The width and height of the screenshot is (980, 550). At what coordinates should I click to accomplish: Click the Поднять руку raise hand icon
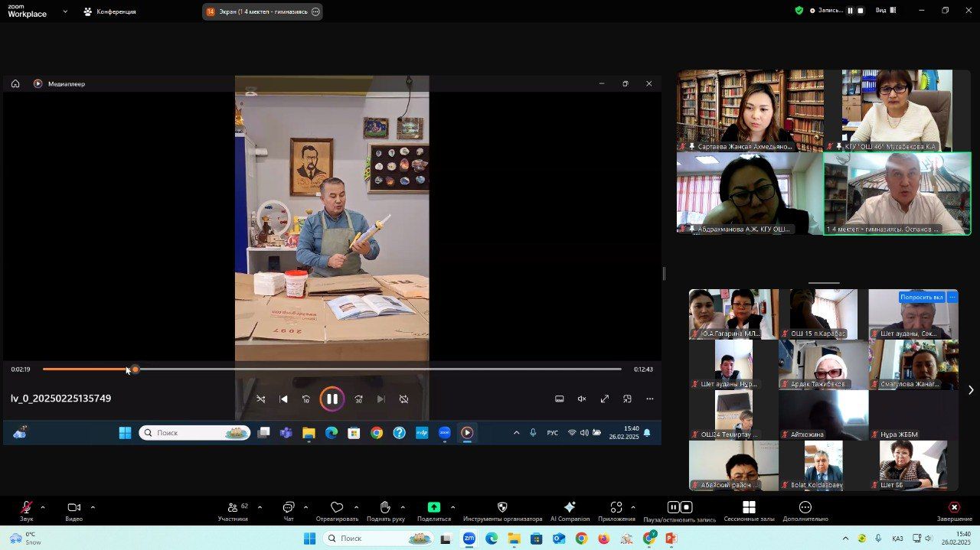click(384, 510)
